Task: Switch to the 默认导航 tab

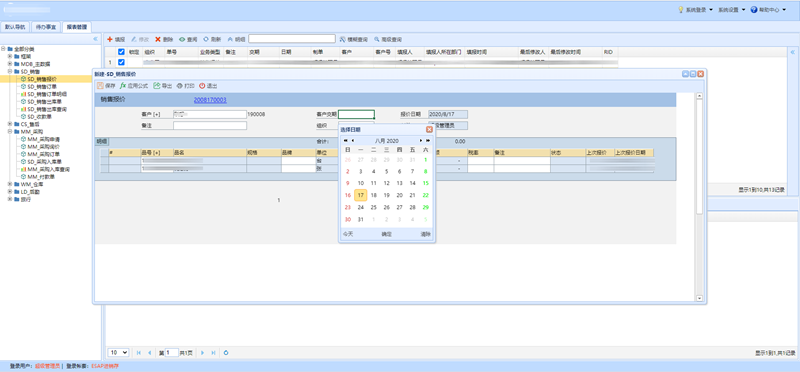Action: pyautogui.click(x=15, y=27)
